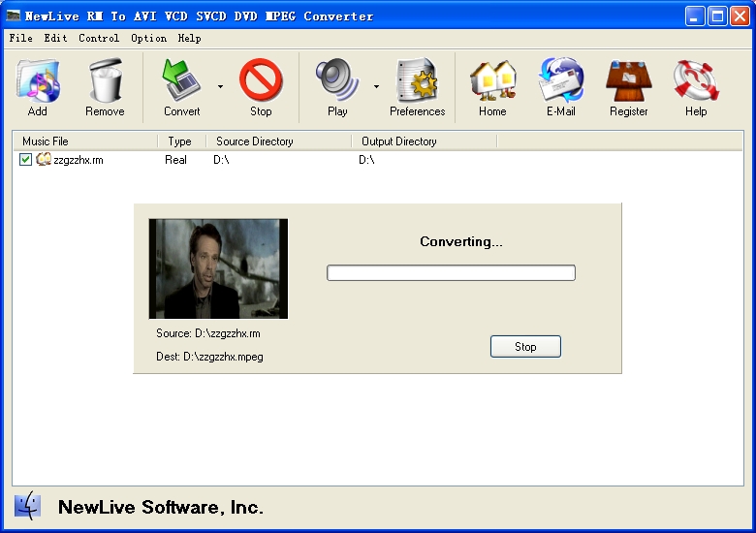Uncheck the zzgzzhx.rm file checkbox
The height and width of the screenshot is (533, 756).
25,160
